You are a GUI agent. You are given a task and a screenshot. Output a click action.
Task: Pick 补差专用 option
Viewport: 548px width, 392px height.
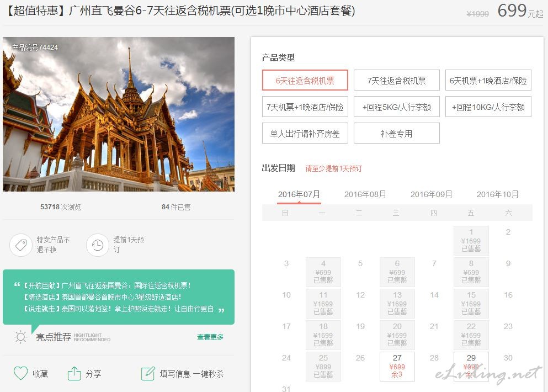pos(397,133)
